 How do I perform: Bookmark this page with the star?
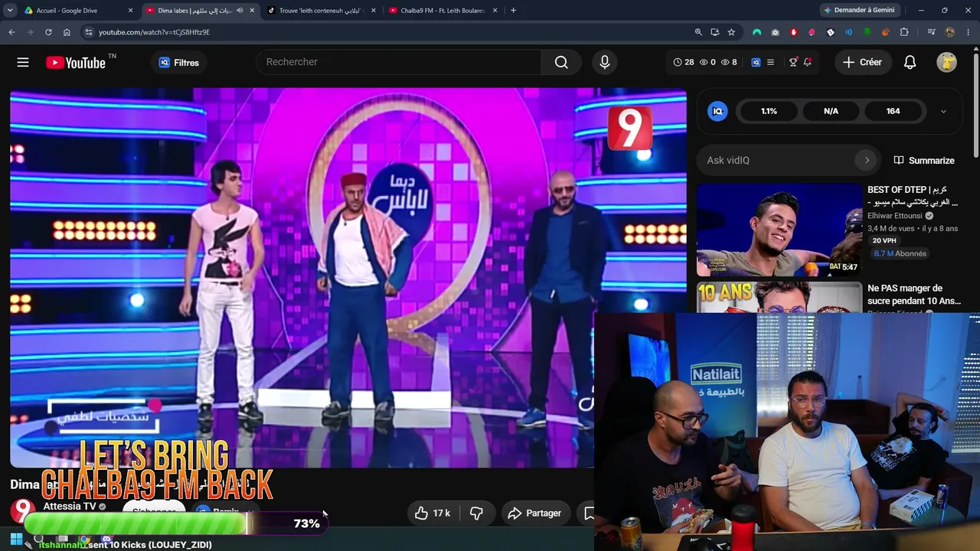coord(732,32)
